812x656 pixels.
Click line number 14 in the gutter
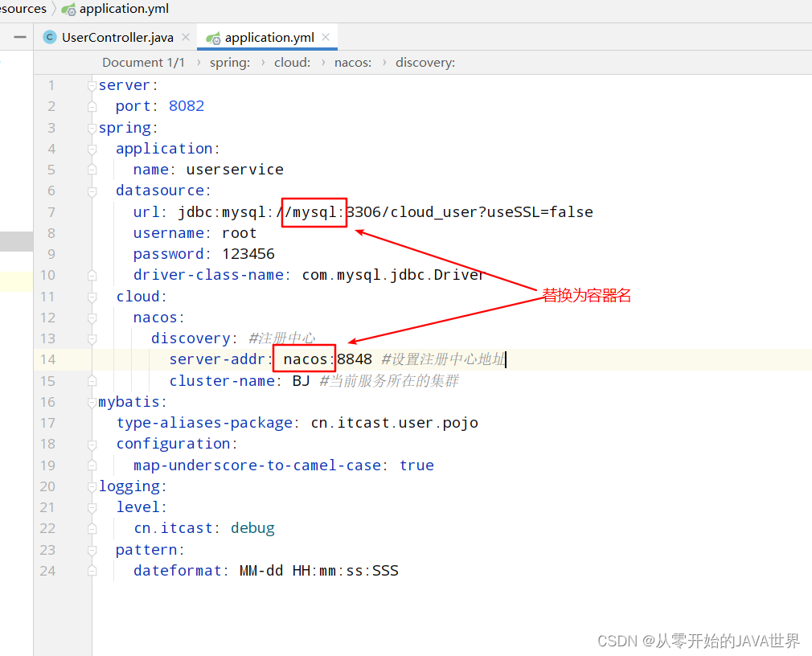(47, 359)
